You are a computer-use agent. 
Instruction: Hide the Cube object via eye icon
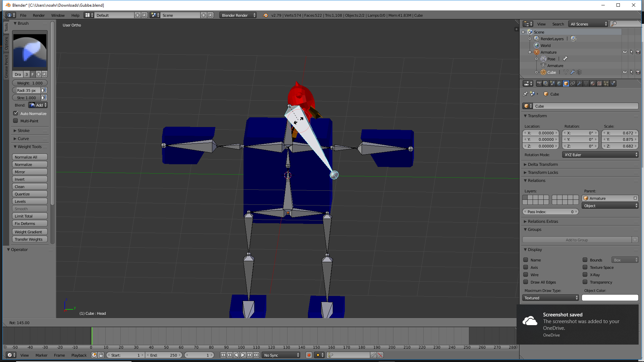[x=625, y=72]
